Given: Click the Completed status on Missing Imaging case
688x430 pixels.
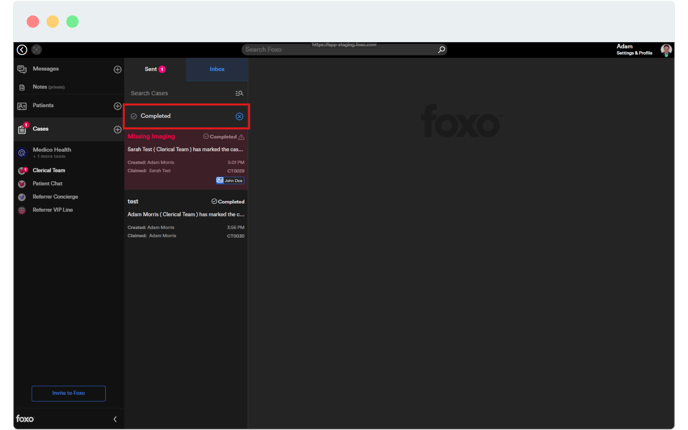Looking at the screenshot, I should click(220, 137).
